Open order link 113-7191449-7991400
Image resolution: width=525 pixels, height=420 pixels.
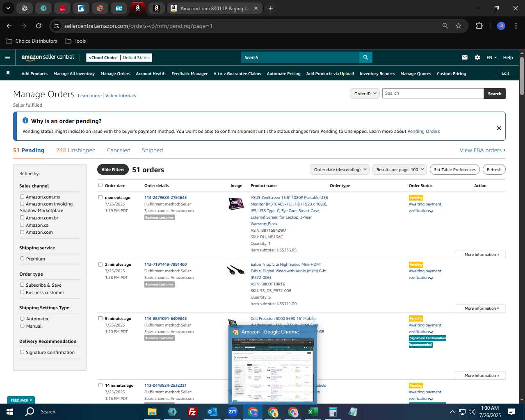[165, 265]
